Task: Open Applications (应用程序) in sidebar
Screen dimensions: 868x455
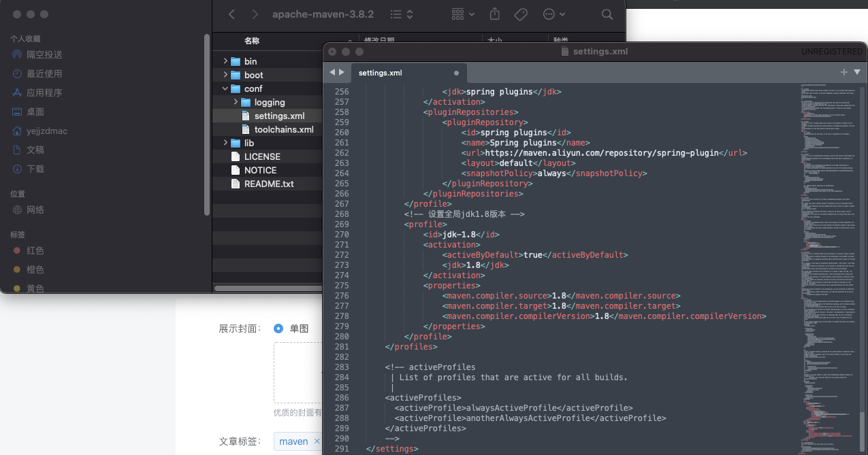Action: coord(44,92)
